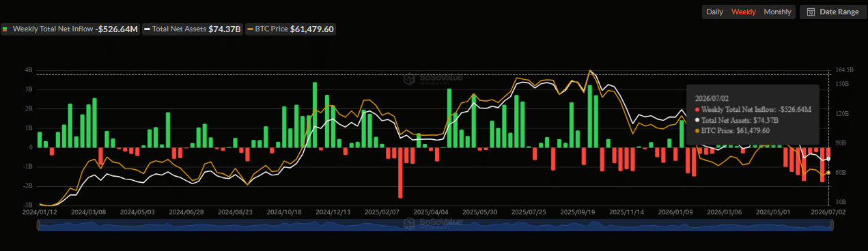Click the 2026/07/02 date in tooltip

712,98
